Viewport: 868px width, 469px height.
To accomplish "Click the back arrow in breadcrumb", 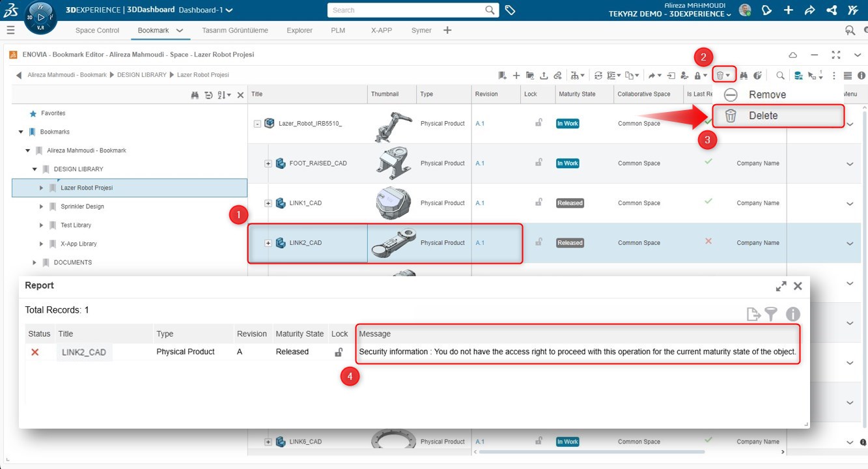I will click(19, 76).
